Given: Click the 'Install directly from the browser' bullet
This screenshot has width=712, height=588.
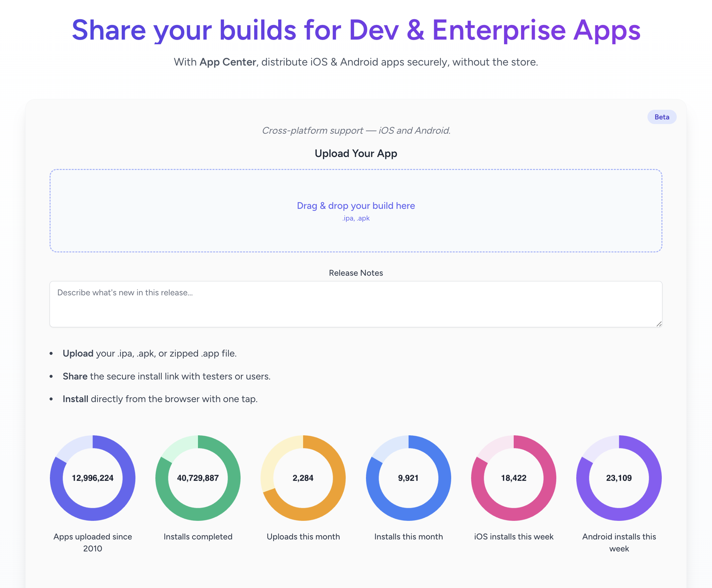Looking at the screenshot, I should [x=160, y=399].
